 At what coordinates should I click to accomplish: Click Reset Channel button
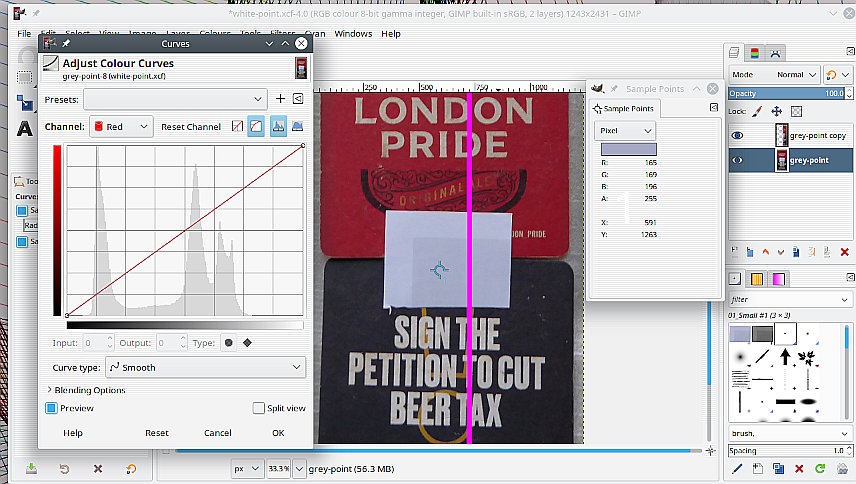(x=191, y=127)
